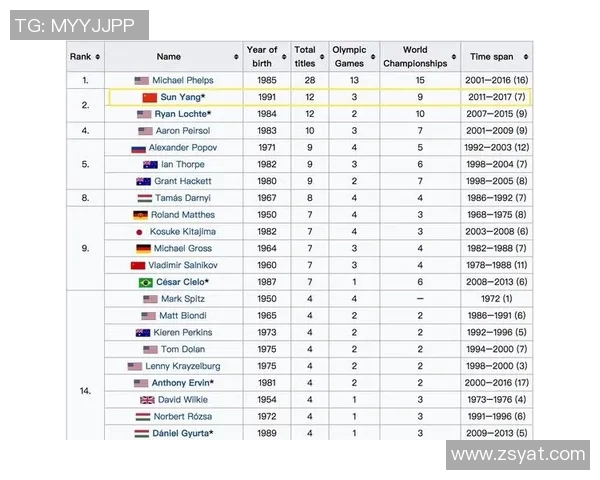The image size is (600, 480).
Task: Click the US flag beside Michael Phelps
Action: (141, 80)
